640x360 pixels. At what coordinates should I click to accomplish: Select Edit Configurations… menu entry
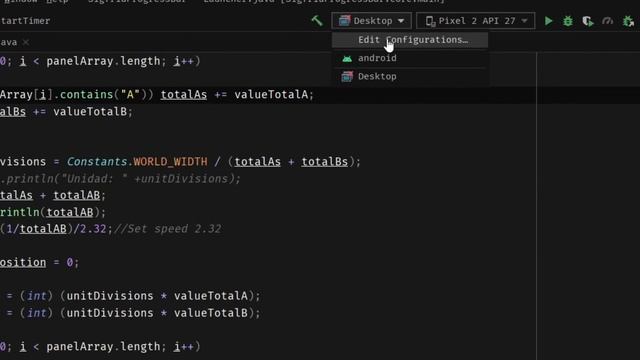pos(410,40)
